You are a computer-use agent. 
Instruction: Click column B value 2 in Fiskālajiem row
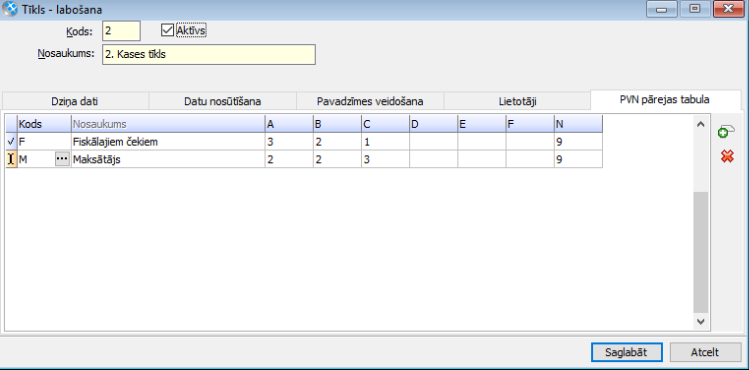tap(337, 142)
